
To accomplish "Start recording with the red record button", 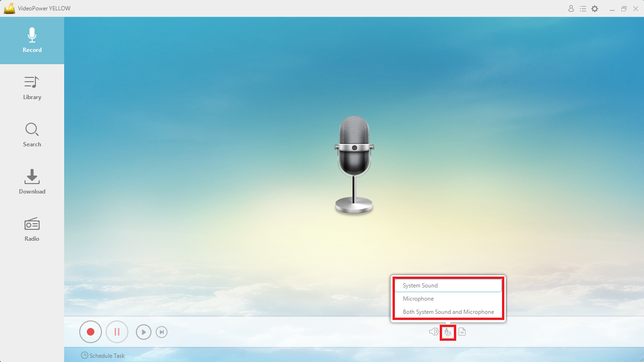I will (x=91, y=332).
